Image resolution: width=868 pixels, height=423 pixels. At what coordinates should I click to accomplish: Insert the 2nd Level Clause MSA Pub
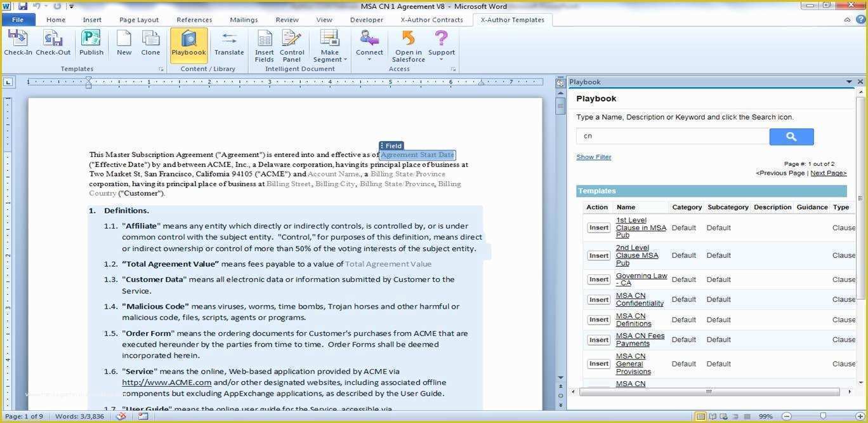point(598,255)
